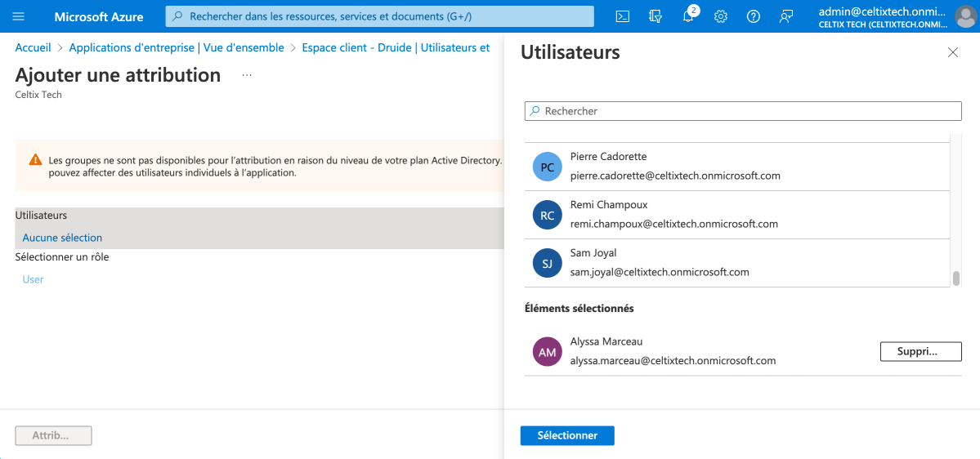Close the Utilisateurs panel
980x459 pixels.
click(x=952, y=52)
